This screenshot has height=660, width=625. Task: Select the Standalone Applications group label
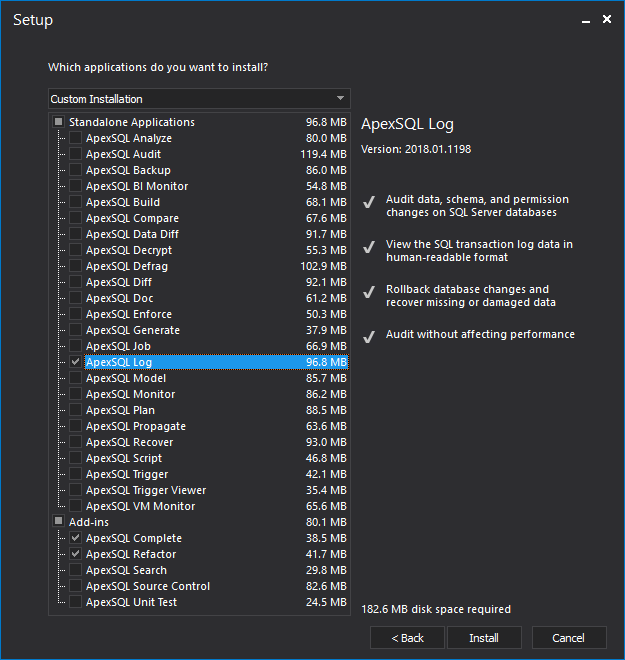tap(132, 122)
